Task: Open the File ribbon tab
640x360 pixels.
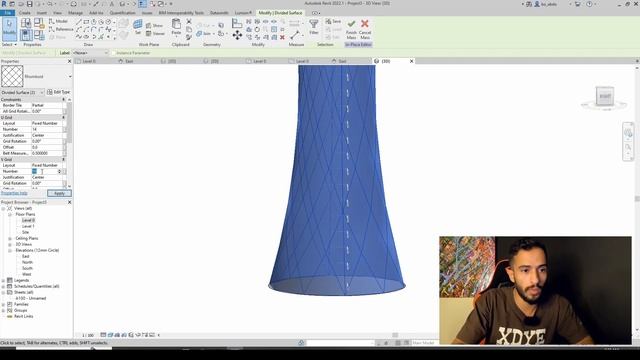Action: point(8,13)
